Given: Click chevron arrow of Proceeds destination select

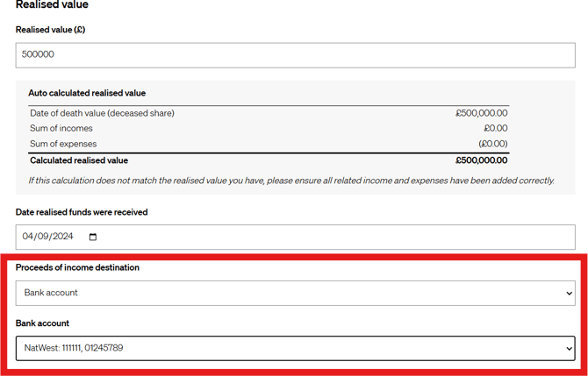Looking at the screenshot, I should tap(569, 294).
